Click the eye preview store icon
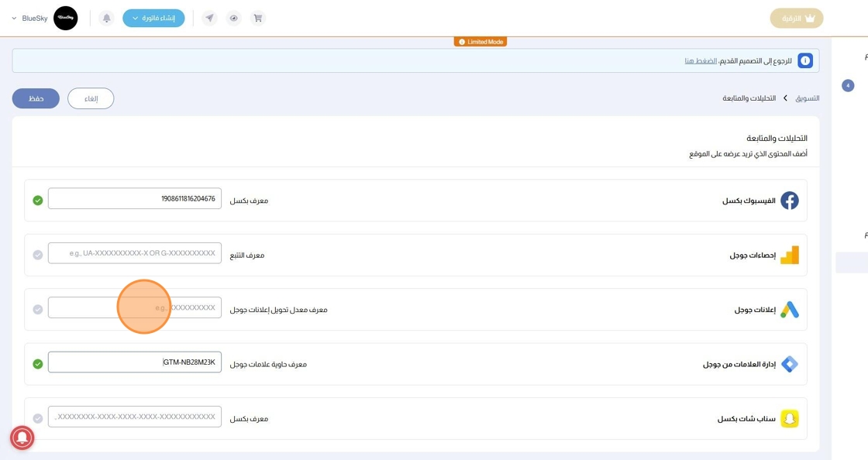This screenshot has height=460, width=868. [x=233, y=19]
